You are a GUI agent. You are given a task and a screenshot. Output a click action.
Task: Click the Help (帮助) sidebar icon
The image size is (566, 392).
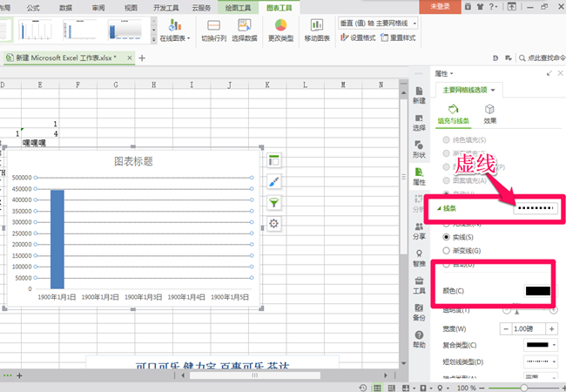(419, 340)
